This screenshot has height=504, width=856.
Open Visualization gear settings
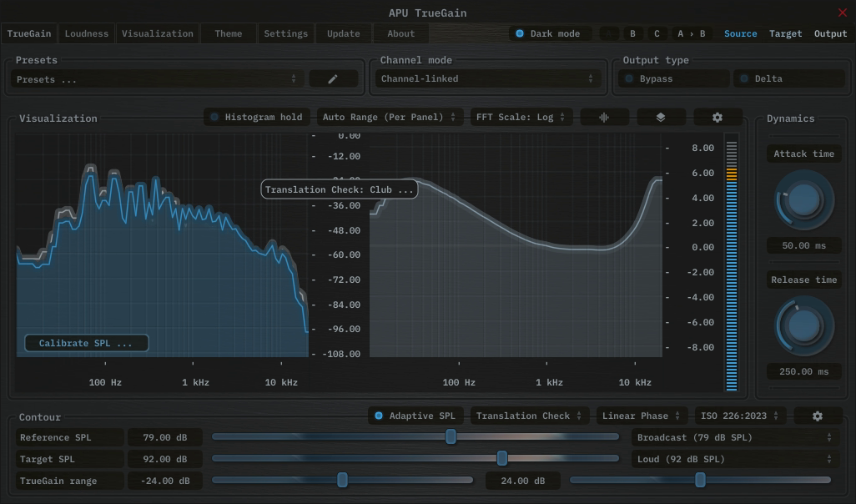pos(717,118)
